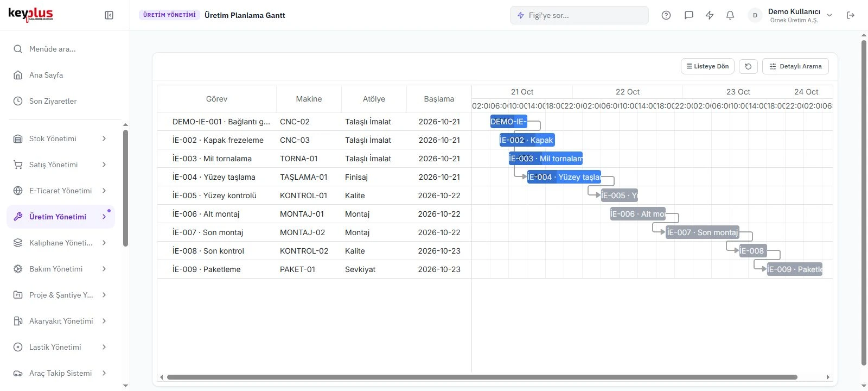Click the Listeye Dön button

tap(707, 66)
